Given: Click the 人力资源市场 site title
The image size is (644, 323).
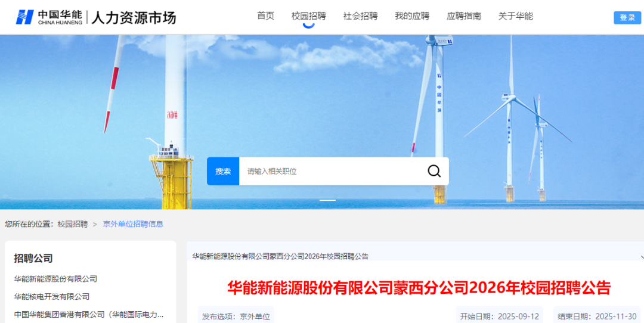Looking at the screenshot, I should (134, 18).
